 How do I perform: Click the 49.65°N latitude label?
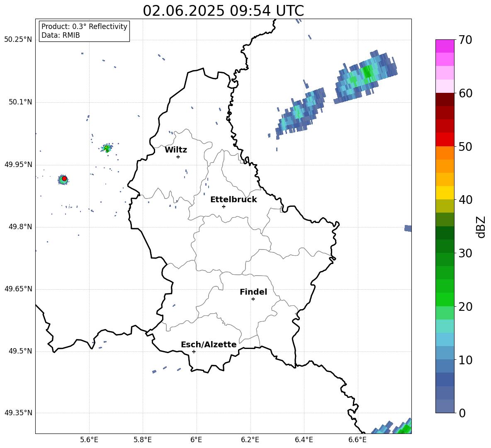(x=18, y=289)
